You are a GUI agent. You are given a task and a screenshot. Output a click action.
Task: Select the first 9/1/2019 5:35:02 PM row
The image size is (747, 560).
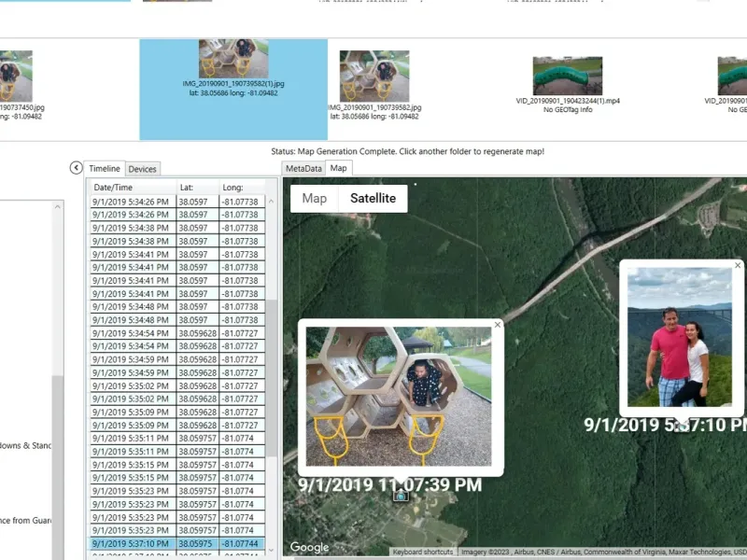pyautogui.click(x=177, y=385)
